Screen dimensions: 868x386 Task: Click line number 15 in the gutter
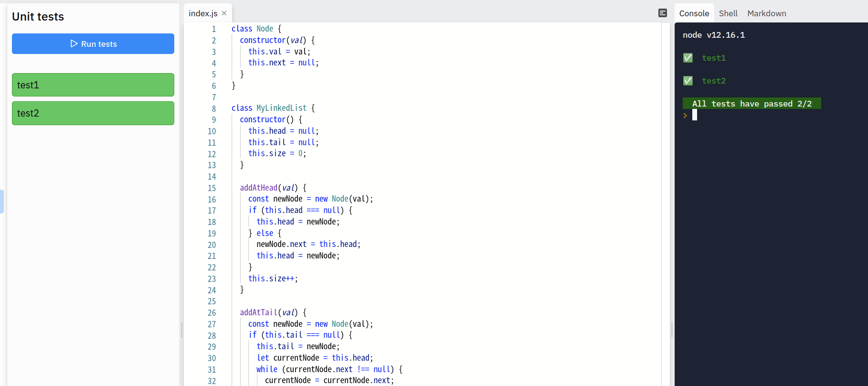click(x=212, y=188)
